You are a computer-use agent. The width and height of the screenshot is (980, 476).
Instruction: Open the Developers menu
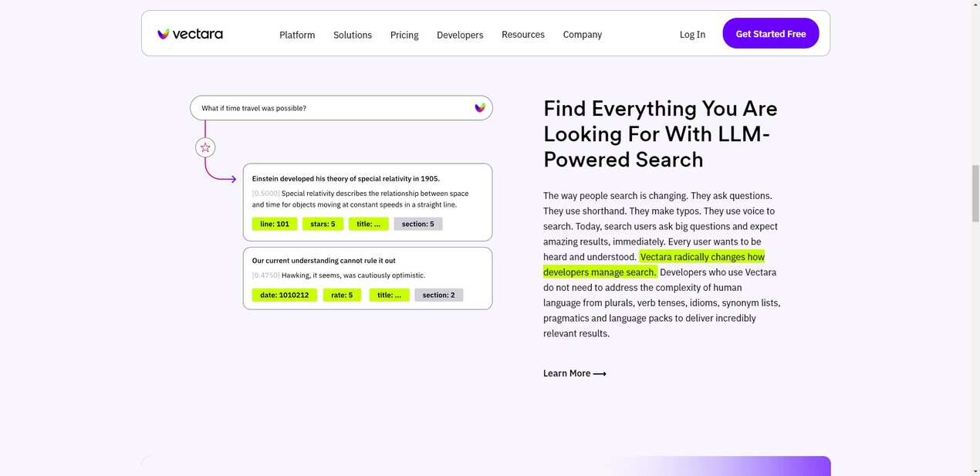(x=460, y=35)
